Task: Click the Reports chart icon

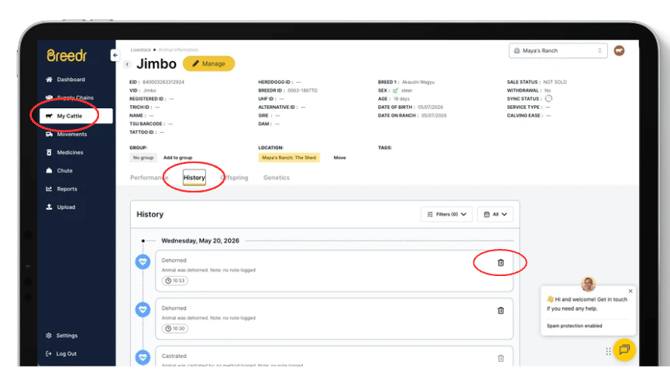Action: coord(49,189)
